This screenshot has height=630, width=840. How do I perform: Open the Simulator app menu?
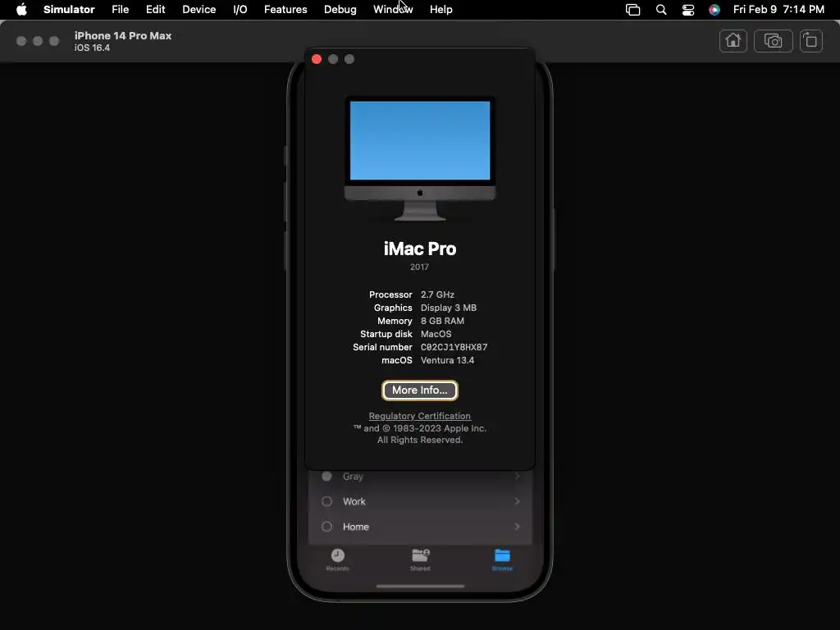[69, 10]
